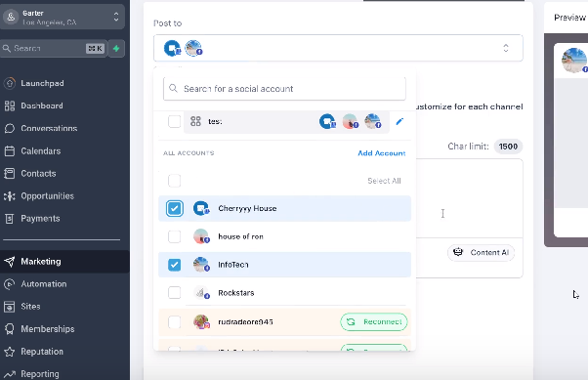The height and width of the screenshot is (380, 588).
Task: Uncheck the Cherryyy House account checkbox
Action: click(175, 209)
